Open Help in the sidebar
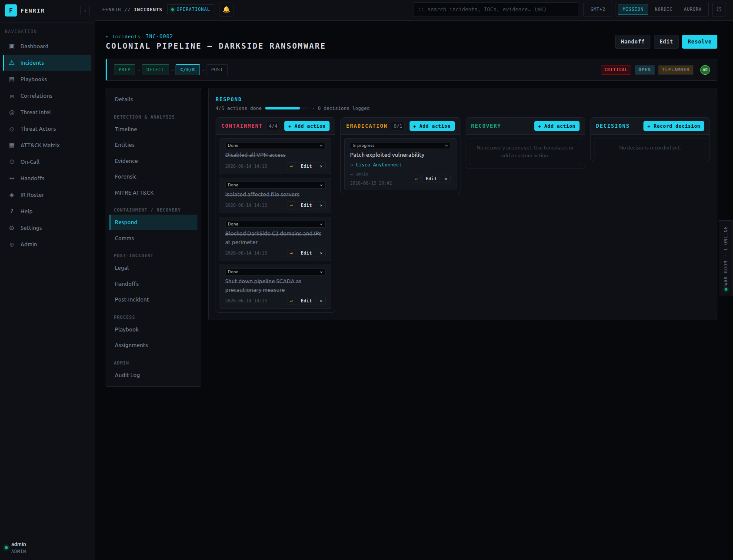733x560 pixels. (x=47, y=211)
